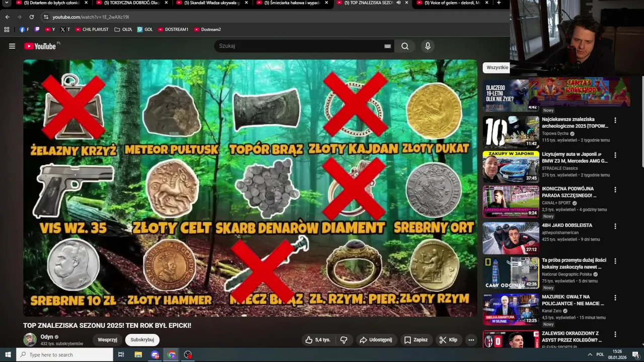Select the Wszystkie filter chip
Image resolution: width=644 pixels, height=362 pixels.
tap(497, 67)
